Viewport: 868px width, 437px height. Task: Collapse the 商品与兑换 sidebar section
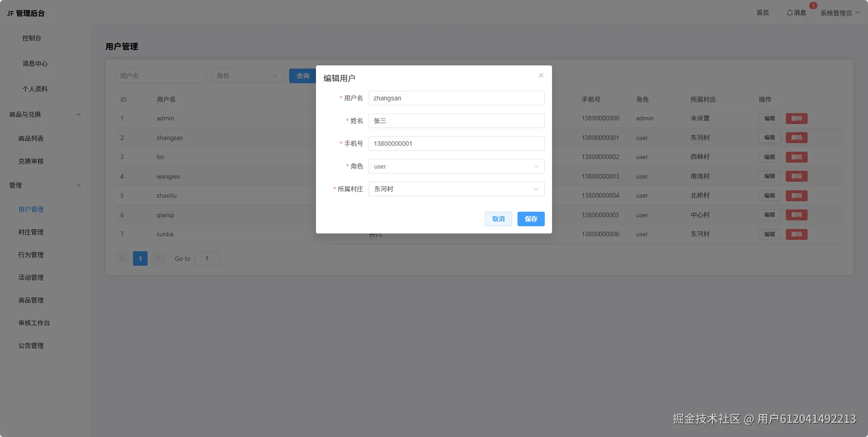pos(78,114)
